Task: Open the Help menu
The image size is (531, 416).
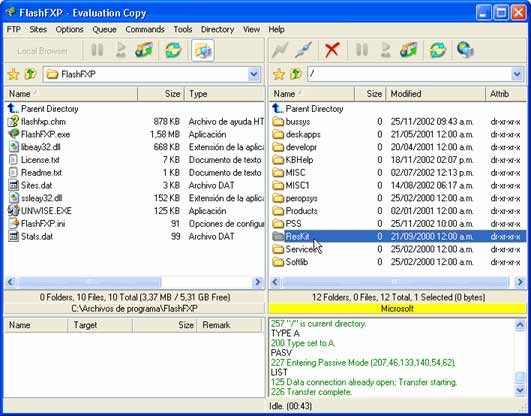Action: pos(276,29)
